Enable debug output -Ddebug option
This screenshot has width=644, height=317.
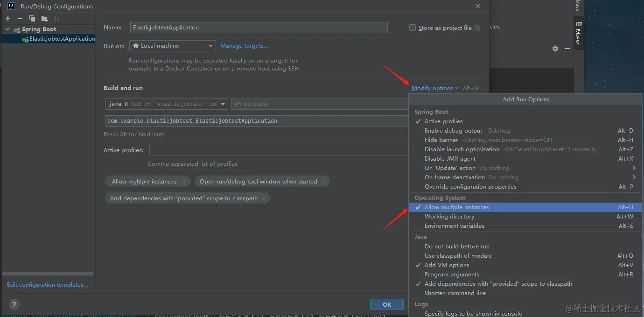pos(525,131)
